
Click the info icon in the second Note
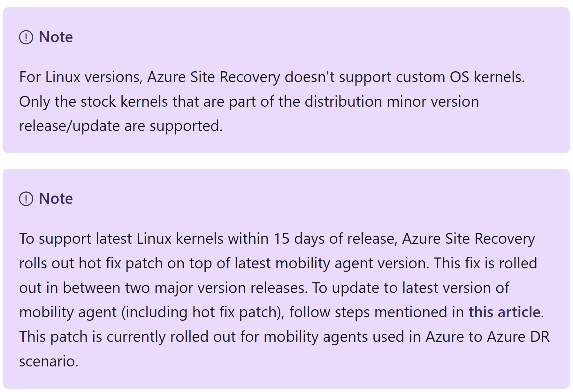26,199
